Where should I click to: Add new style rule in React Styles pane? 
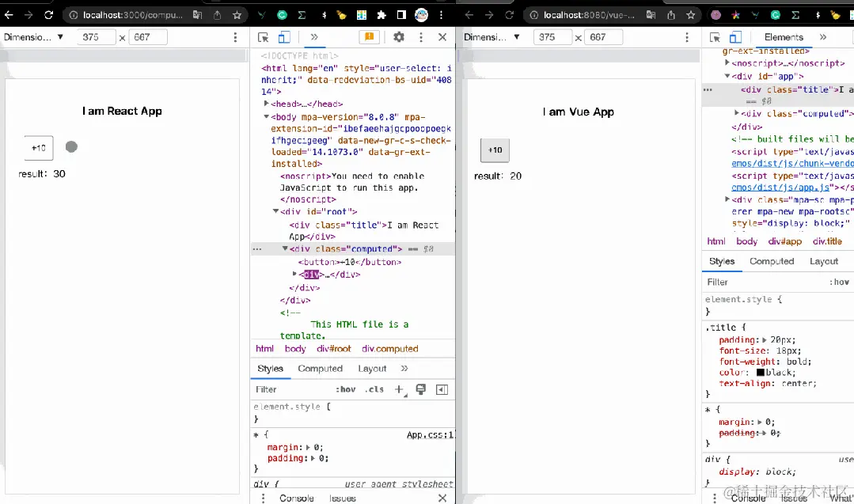click(x=399, y=389)
